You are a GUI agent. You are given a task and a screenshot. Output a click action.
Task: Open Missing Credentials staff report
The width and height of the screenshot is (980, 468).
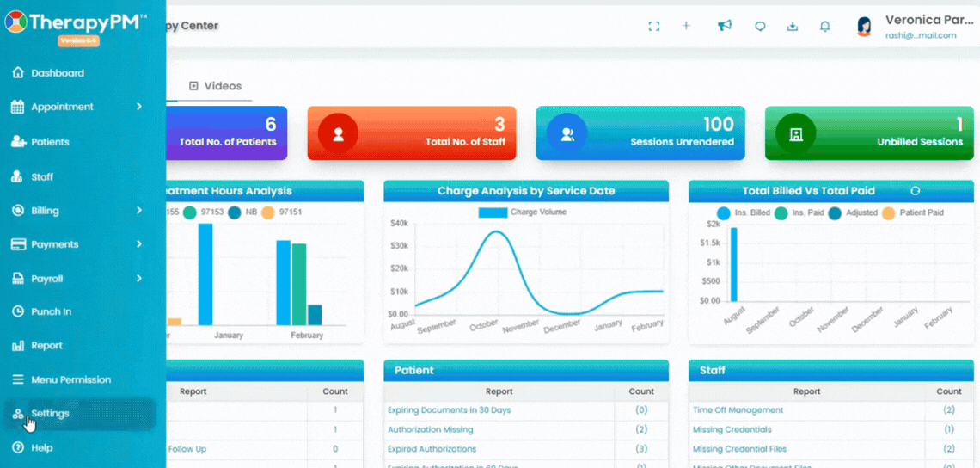[x=732, y=430]
